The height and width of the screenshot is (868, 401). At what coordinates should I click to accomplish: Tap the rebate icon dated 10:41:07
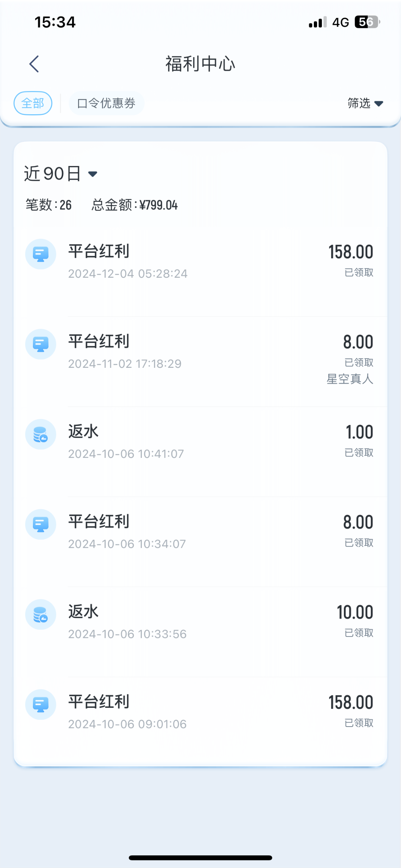pyautogui.click(x=40, y=434)
